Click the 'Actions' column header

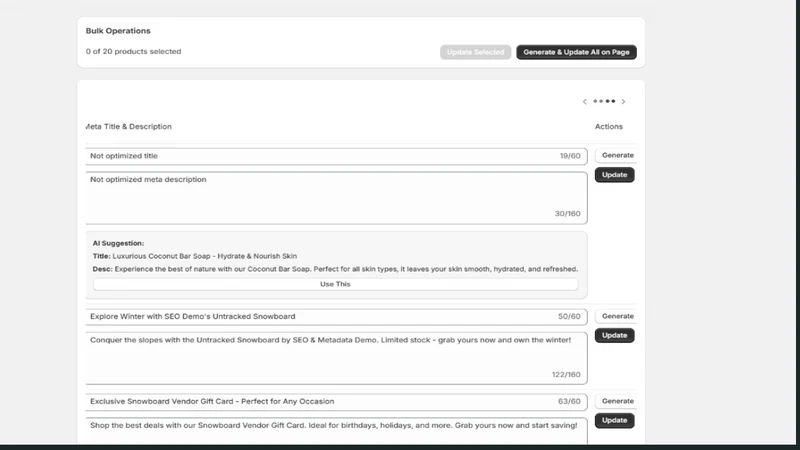tap(609, 127)
